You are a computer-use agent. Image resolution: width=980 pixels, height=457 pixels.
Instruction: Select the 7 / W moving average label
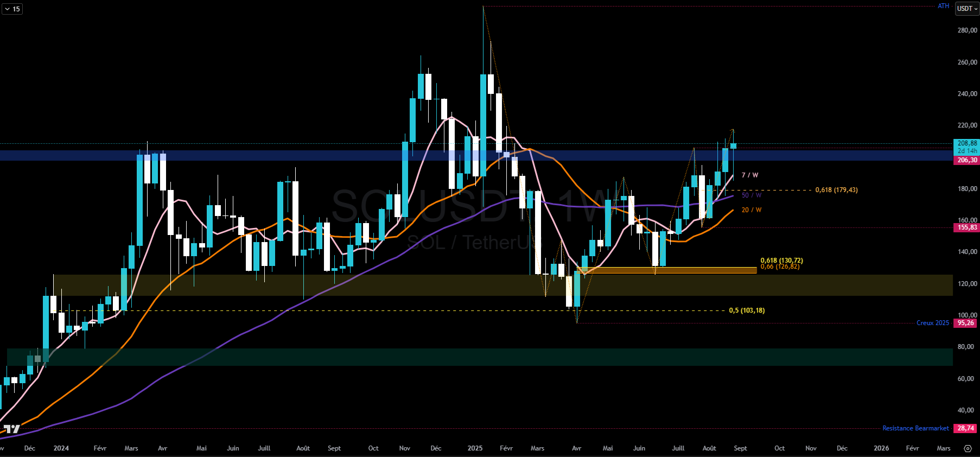click(750, 175)
